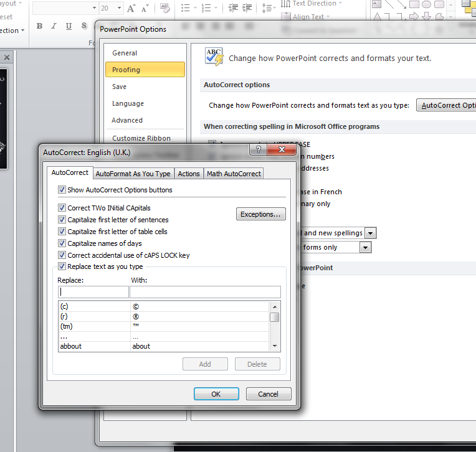Open the Numbering dropdown arrow
476x452 pixels.
coord(216,8)
